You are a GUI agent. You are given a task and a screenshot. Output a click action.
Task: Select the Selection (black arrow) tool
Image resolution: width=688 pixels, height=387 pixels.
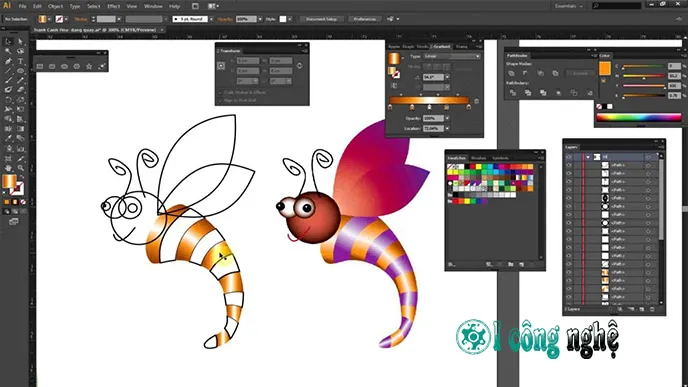8,42
